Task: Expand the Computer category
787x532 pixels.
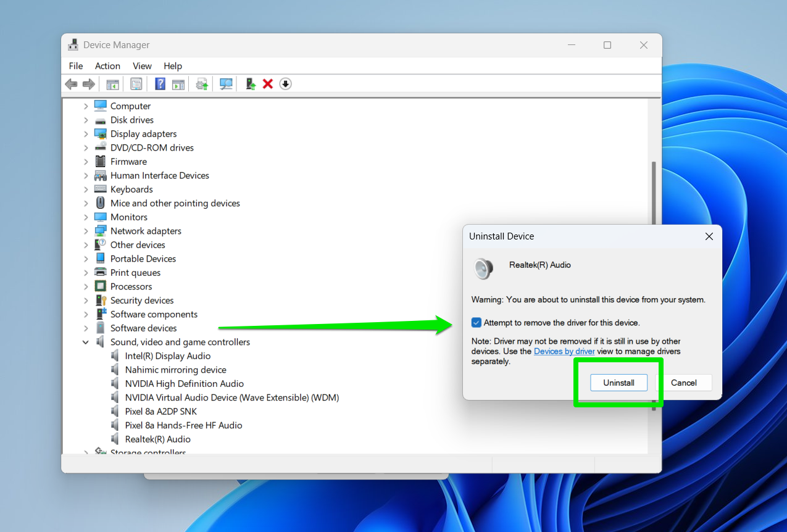Action: pyautogui.click(x=86, y=106)
